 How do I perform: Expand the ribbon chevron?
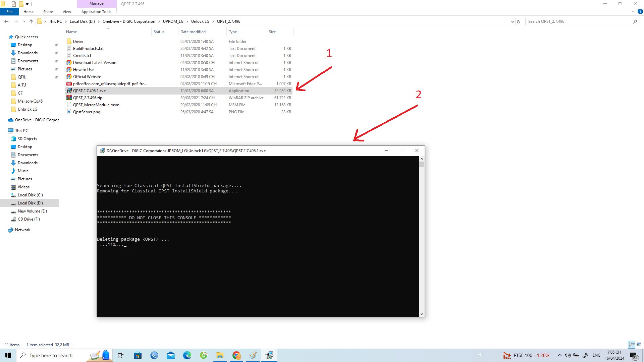tap(633, 12)
